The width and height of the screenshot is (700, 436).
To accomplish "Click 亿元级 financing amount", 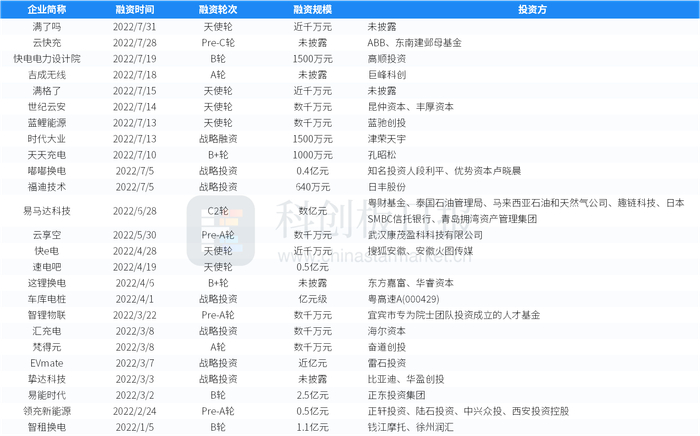I will [x=312, y=299].
